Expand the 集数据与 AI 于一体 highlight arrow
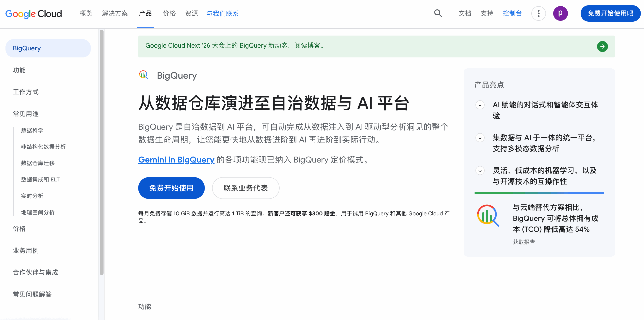Image resolution: width=644 pixels, height=320 pixels. (x=480, y=138)
